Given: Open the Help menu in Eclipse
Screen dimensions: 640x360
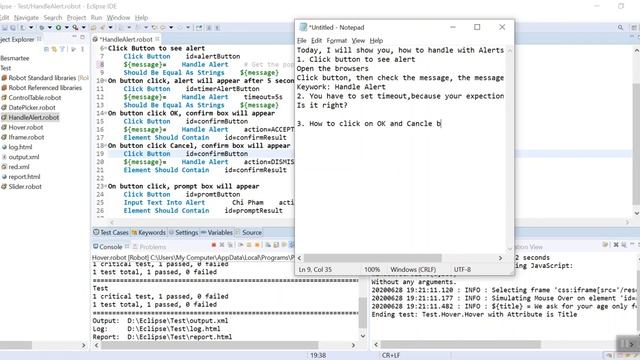Looking at the screenshot, I should 141,18.
